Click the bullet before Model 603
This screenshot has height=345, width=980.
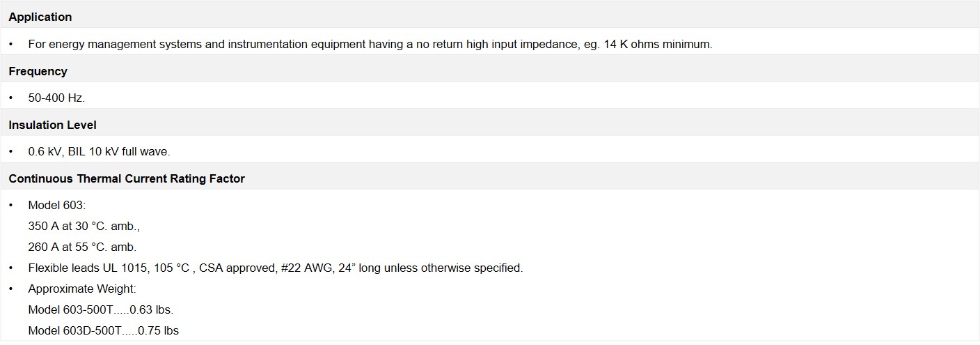(11, 206)
